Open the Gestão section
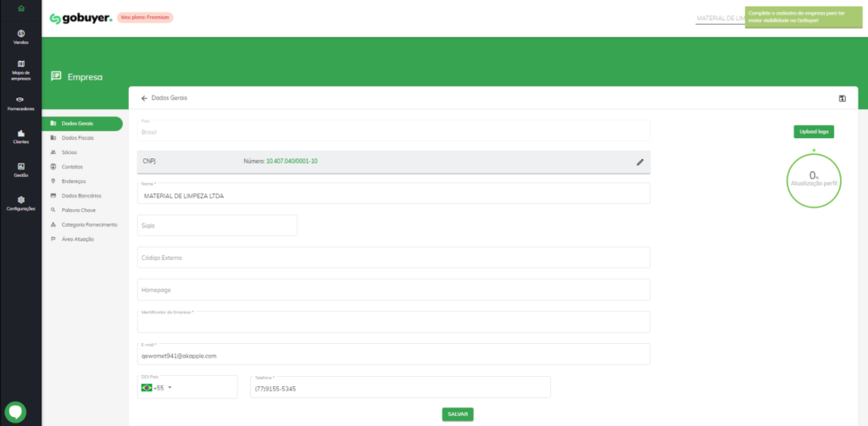This screenshot has width=868, height=426. [x=21, y=170]
